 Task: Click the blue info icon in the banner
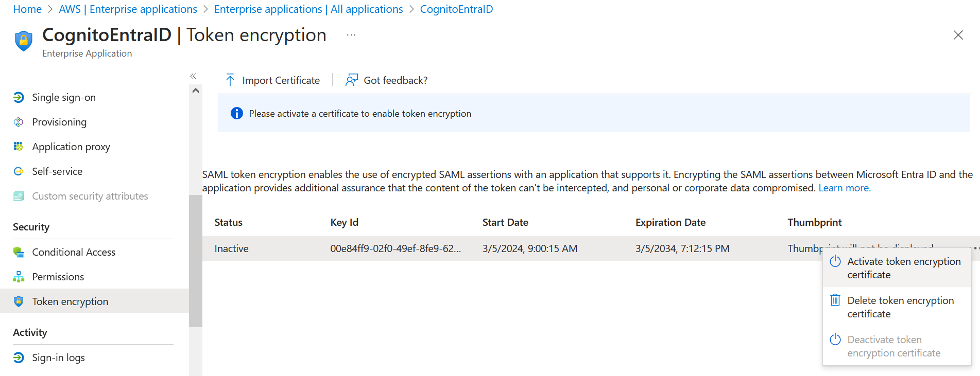(x=237, y=113)
